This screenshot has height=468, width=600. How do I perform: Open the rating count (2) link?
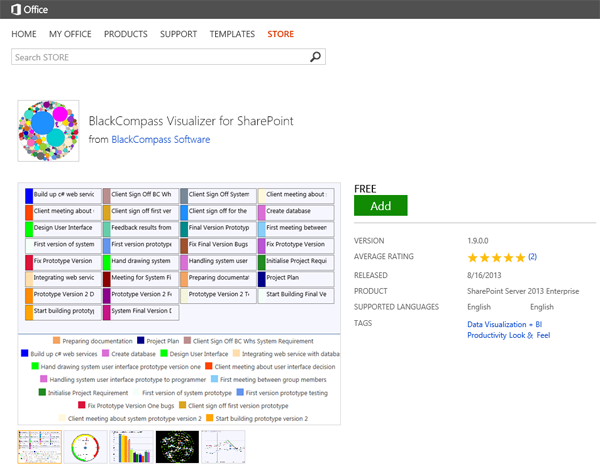(532, 257)
